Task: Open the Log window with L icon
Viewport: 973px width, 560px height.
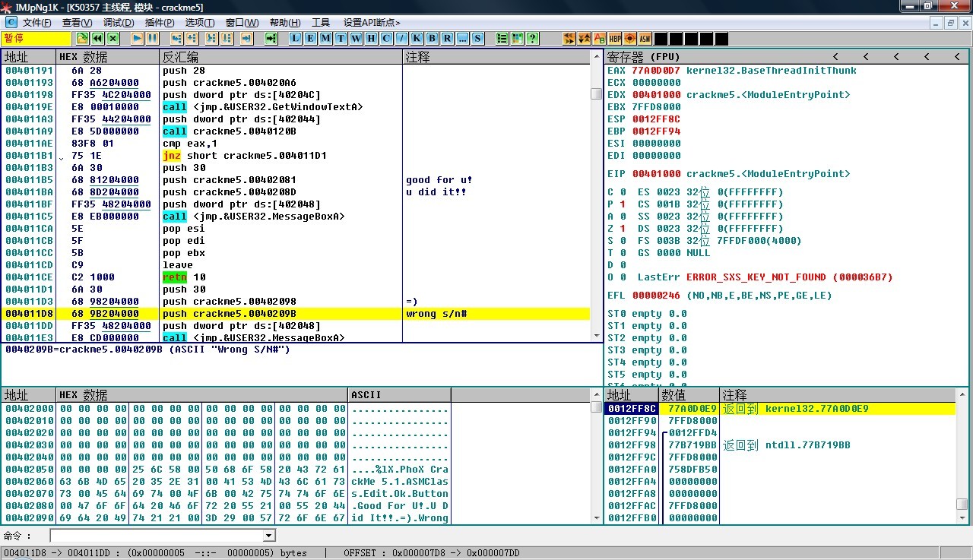Action: click(296, 38)
